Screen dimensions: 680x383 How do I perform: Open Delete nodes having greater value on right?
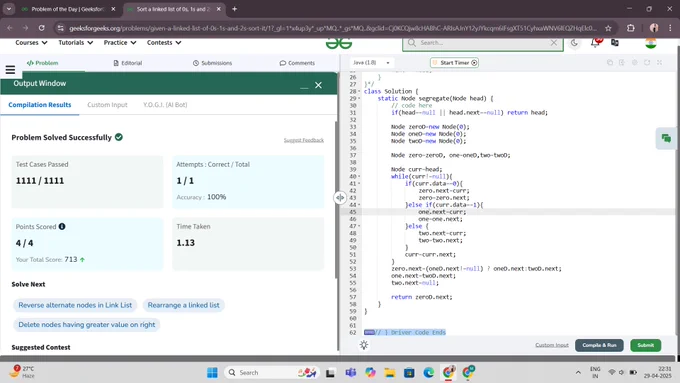[x=86, y=324]
